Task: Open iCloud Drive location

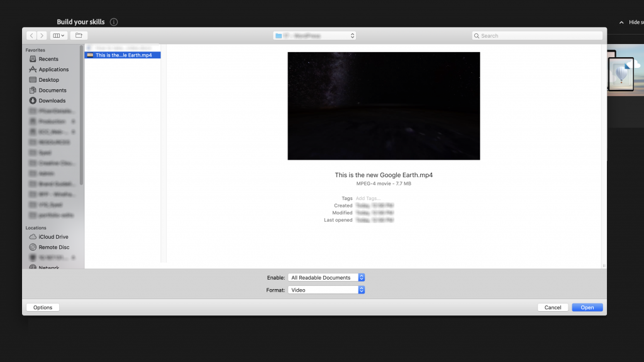Action: tap(53, 237)
